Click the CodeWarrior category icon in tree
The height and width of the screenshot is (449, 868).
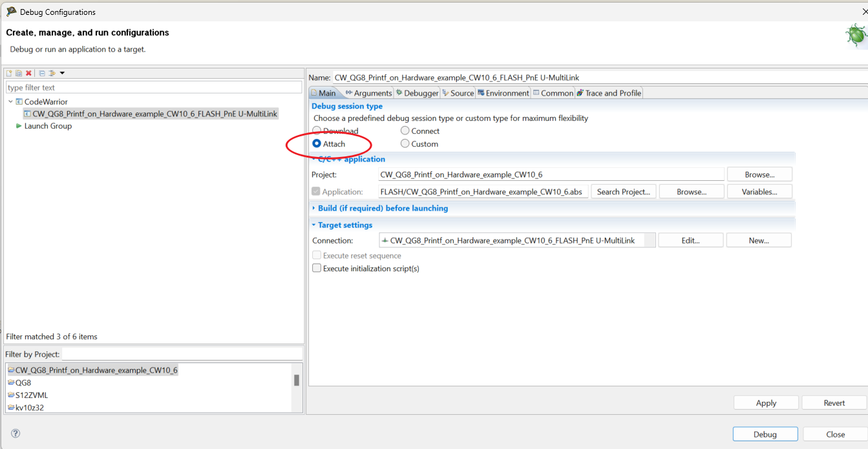tap(19, 101)
